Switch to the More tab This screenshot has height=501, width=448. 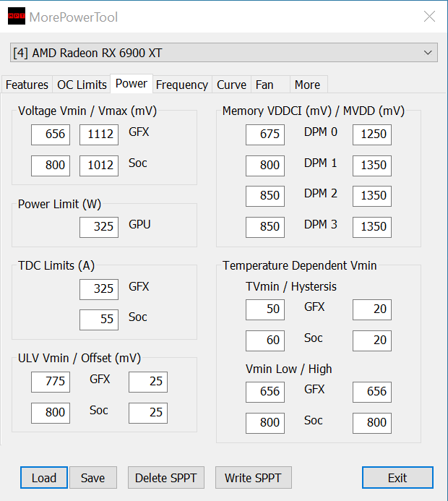pos(309,85)
